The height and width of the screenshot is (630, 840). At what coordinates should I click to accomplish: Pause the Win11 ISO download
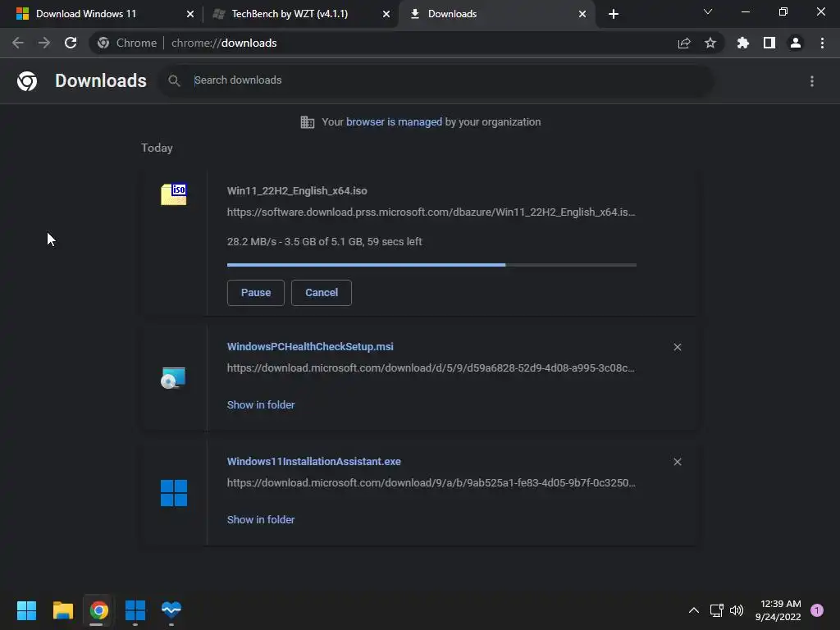[x=256, y=293]
